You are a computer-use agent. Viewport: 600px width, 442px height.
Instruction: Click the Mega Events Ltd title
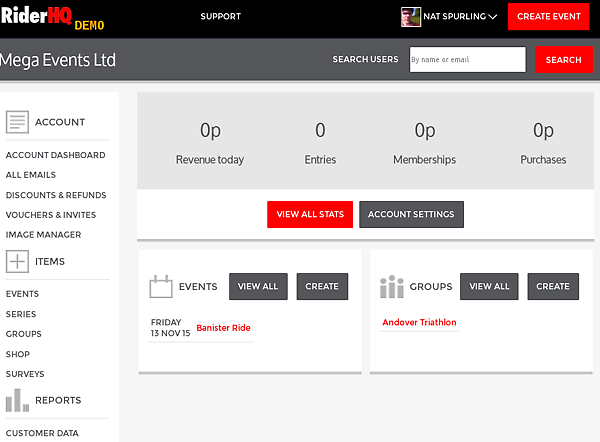58,60
